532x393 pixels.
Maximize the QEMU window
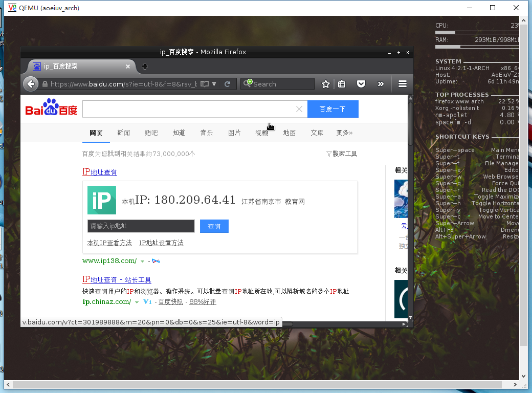coord(493,8)
